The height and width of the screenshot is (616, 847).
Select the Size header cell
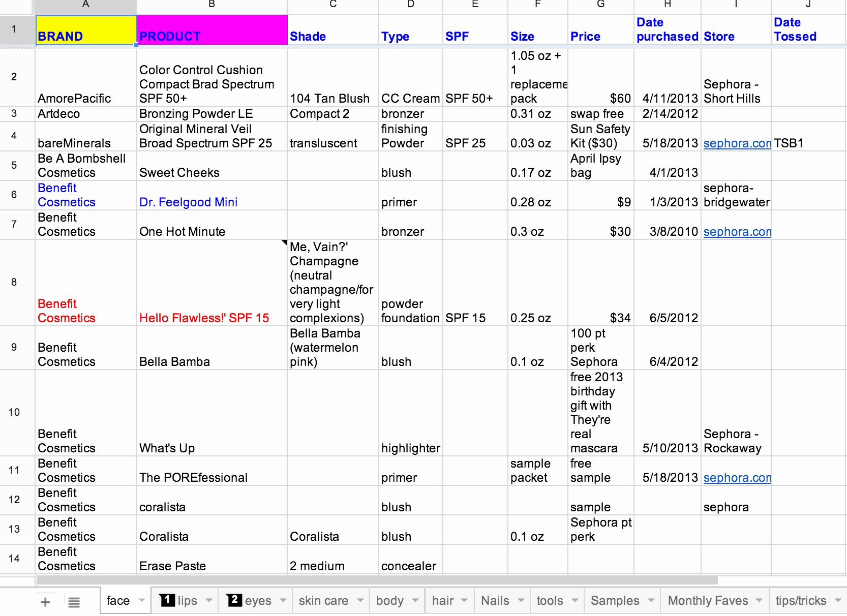point(538,30)
